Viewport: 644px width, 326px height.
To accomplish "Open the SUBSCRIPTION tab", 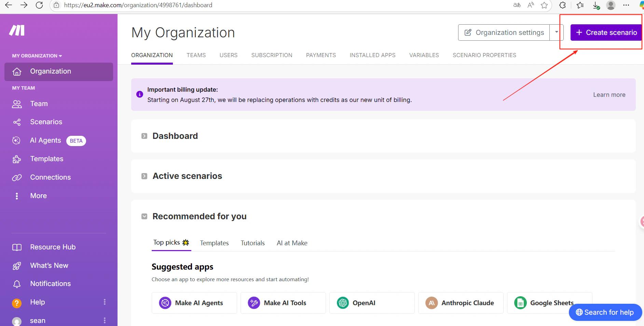I will click(x=272, y=55).
